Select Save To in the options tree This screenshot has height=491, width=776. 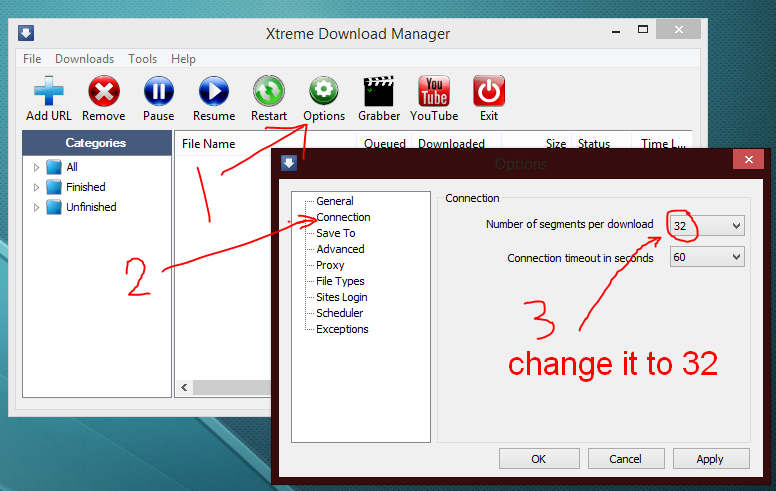(x=336, y=233)
